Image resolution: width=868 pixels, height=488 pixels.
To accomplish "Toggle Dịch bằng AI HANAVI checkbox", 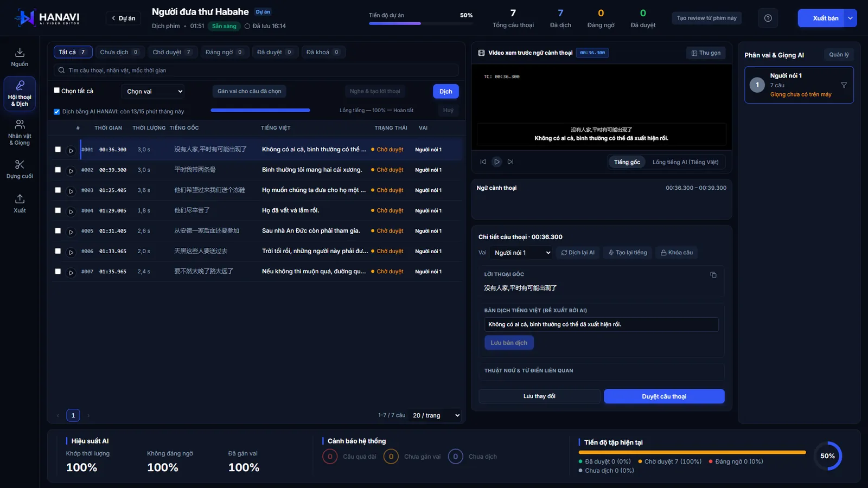I will [56, 112].
